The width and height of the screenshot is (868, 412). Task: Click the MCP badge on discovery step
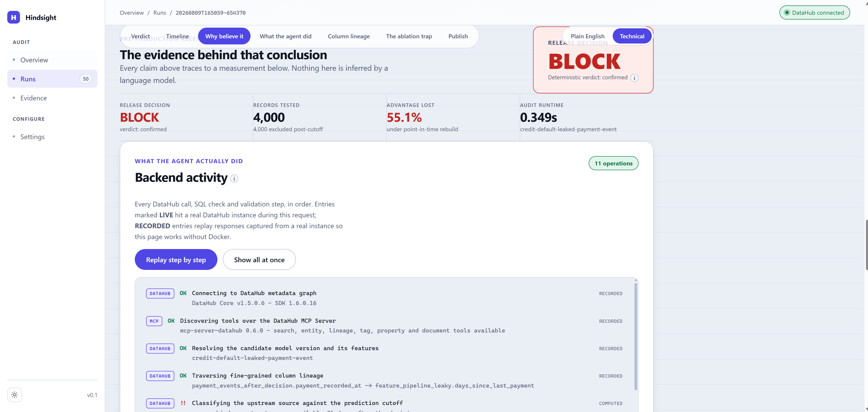click(154, 321)
